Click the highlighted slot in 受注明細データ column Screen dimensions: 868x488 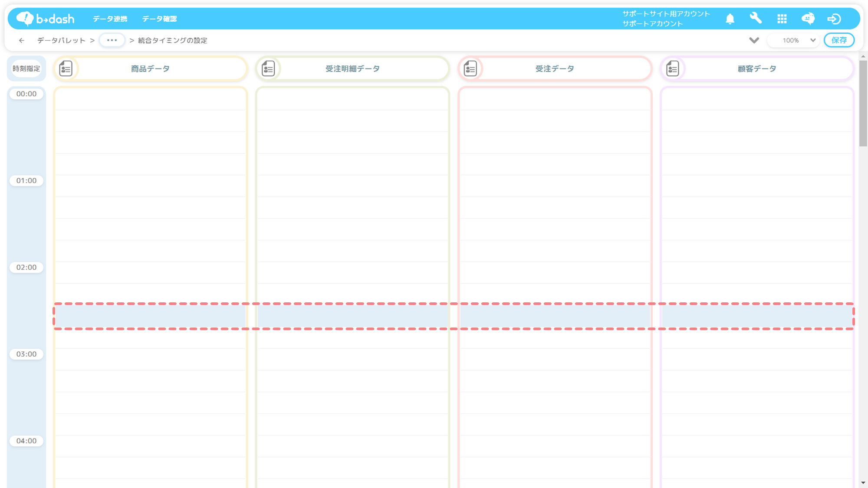coord(352,316)
